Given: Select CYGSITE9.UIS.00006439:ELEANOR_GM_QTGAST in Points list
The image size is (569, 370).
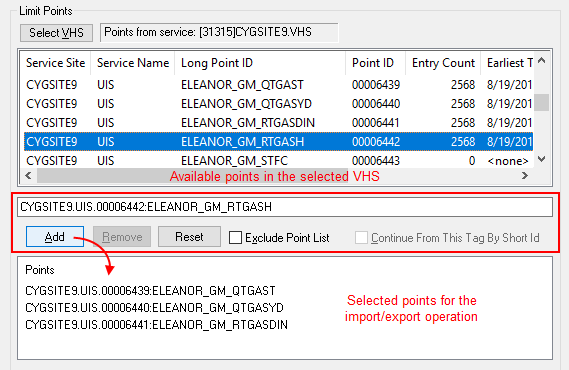Looking at the screenshot, I should pos(150,291).
